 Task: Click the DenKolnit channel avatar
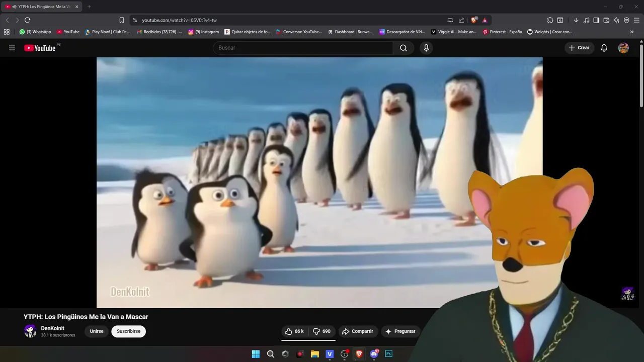pyautogui.click(x=30, y=331)
